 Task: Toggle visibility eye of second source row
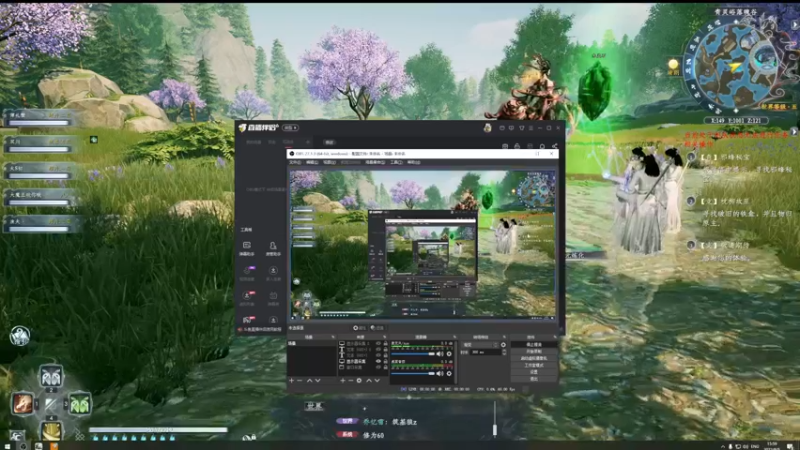click(x=378, y=349)
